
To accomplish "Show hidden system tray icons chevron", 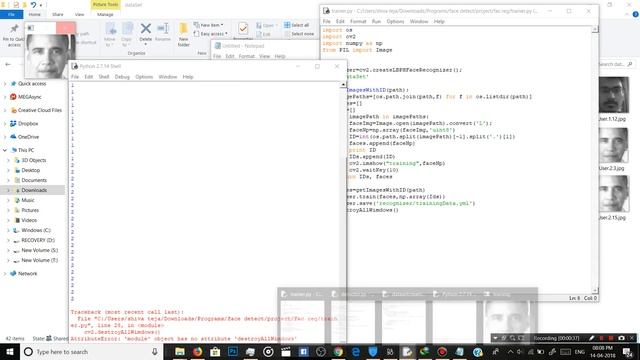I will coord(510,351).
